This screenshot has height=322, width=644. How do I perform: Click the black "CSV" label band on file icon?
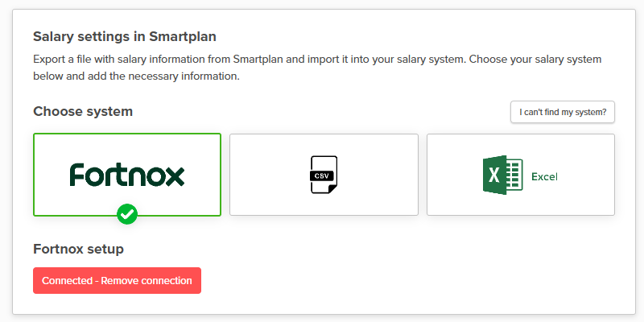pos(321,175)
